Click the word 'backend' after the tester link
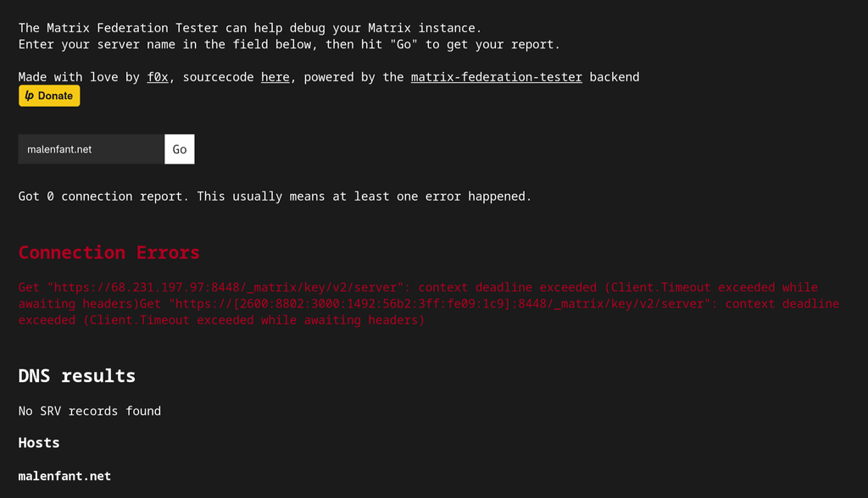 [x=615, y=77]
